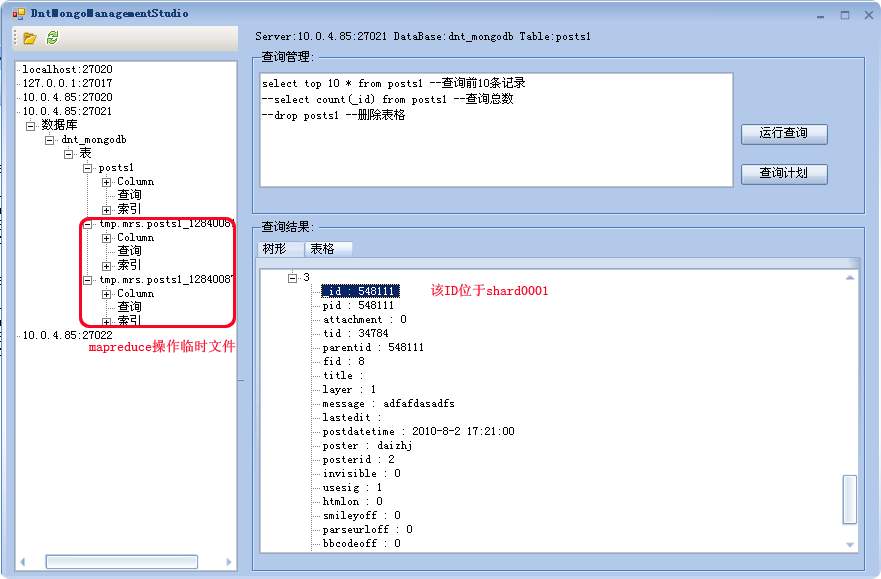The image size is (881, 579).
Task: Expand 索引 under posts1
Action: coord(106,210)
